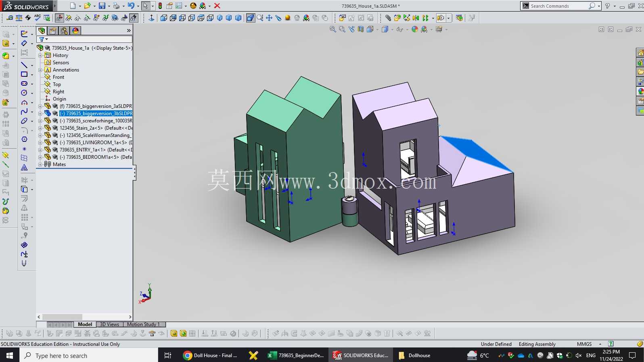The image size is (644, 362).
Task: Switch to the 3D Views tab
Action: tap(109, 324)
